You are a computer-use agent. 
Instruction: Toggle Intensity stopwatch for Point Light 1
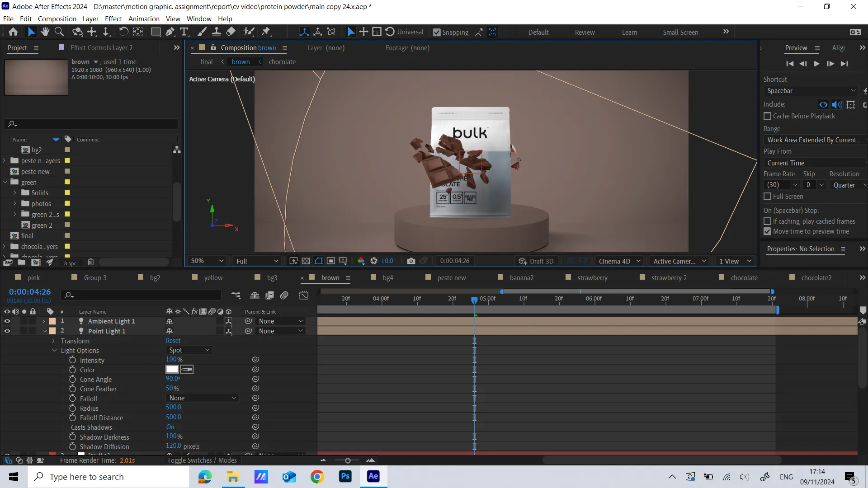pyautogui.click(x=72, y=360)
